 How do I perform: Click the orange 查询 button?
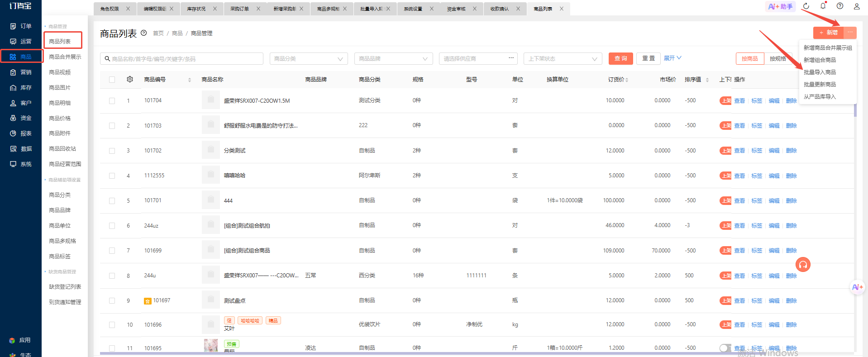click(621, 59)
